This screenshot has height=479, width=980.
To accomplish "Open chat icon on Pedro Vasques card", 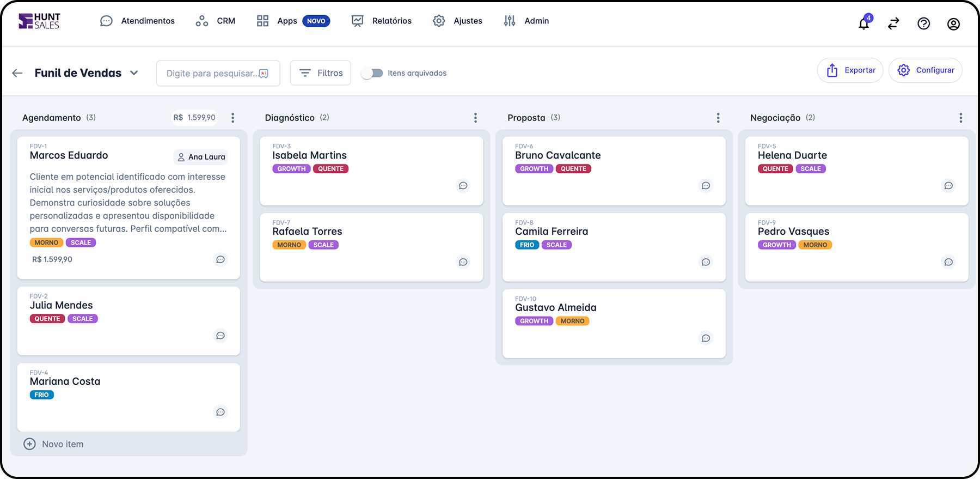I will pos(949,262).
